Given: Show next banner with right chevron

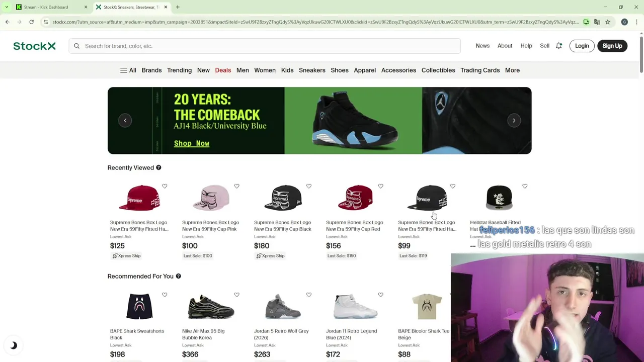Looking at the screenshot, I should (x=514, y=120).
